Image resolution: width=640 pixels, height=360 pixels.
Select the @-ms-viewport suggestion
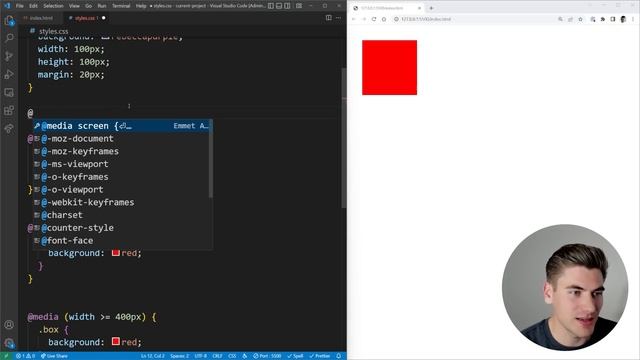coord(122,164)
